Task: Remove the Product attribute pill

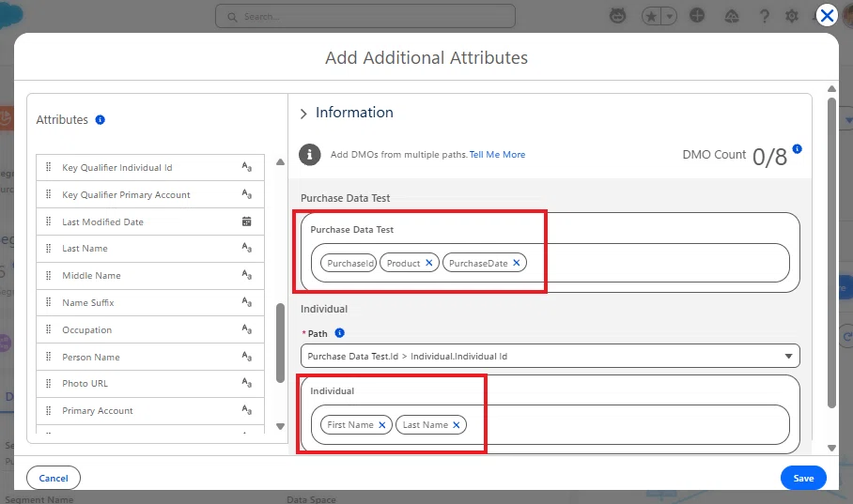Action: (x=428, y=263)
